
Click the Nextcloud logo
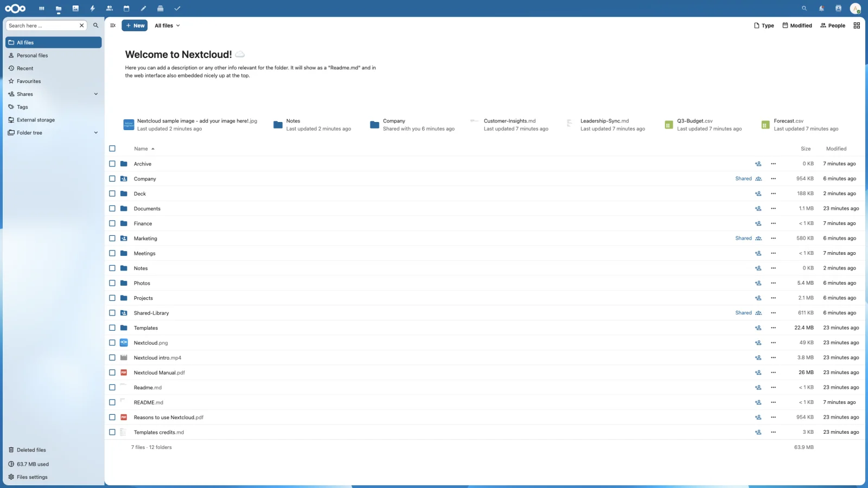click(15, 9)
